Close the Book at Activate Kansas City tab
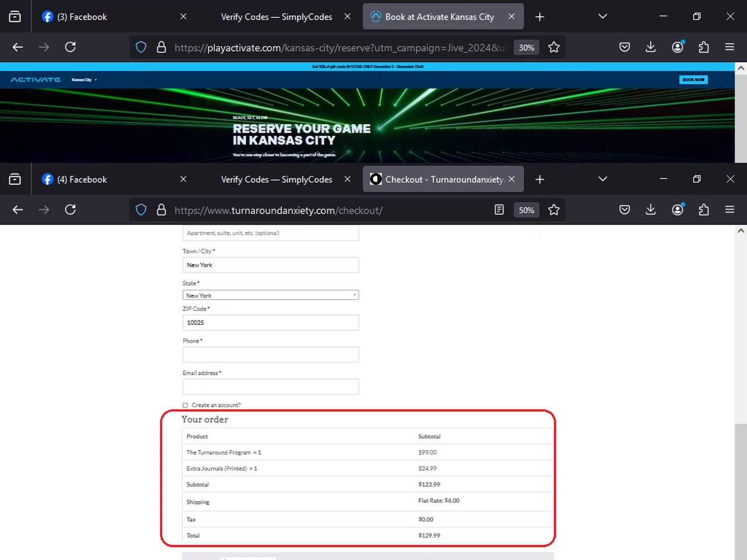This screenshot has height=560, width=747. [x=511, y=16]
